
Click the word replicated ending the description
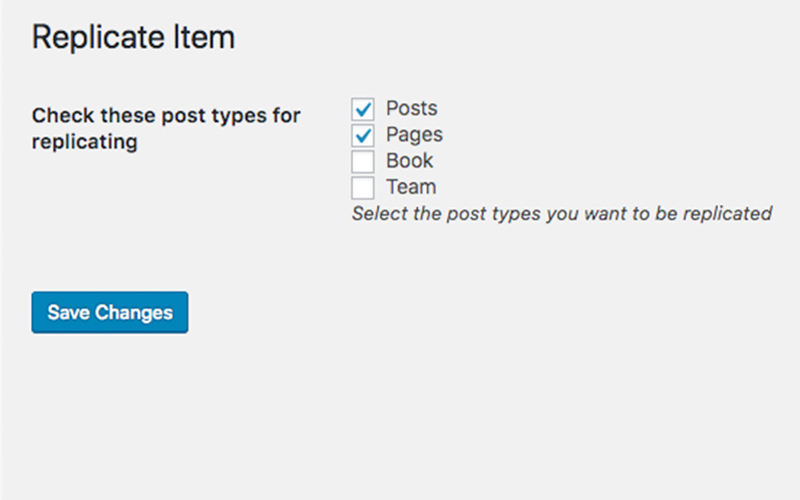(728, 214)
